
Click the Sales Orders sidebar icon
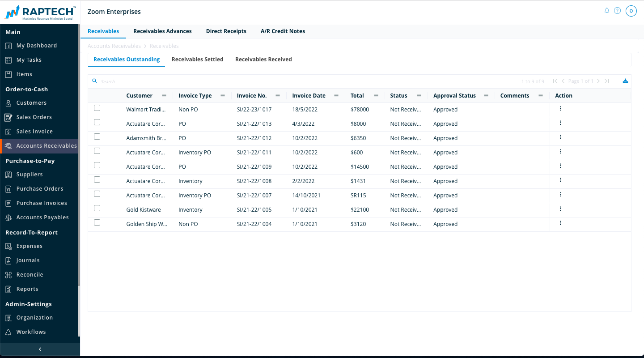[8, 117]
